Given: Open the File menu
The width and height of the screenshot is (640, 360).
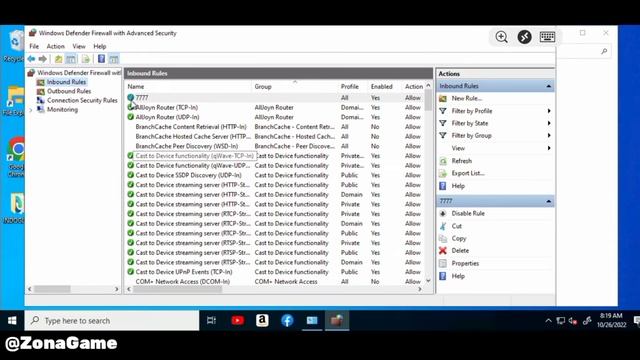Looking at the screenshot, I should 34,47.
